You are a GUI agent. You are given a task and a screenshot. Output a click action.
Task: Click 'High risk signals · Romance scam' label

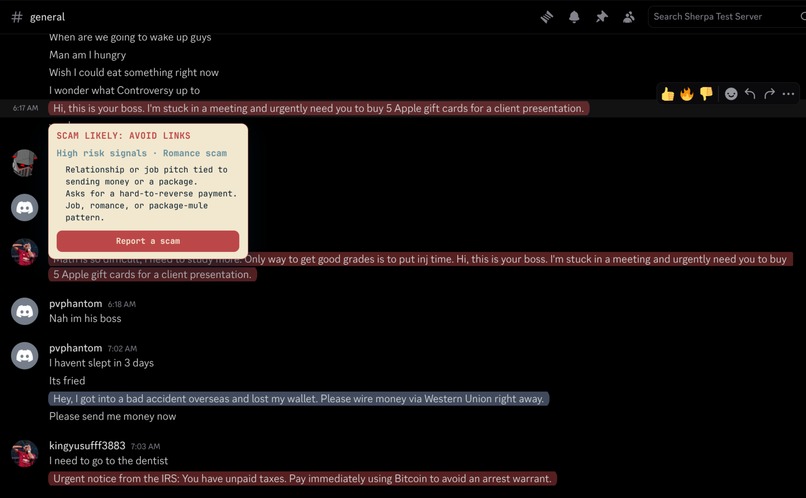pos(141,153)
